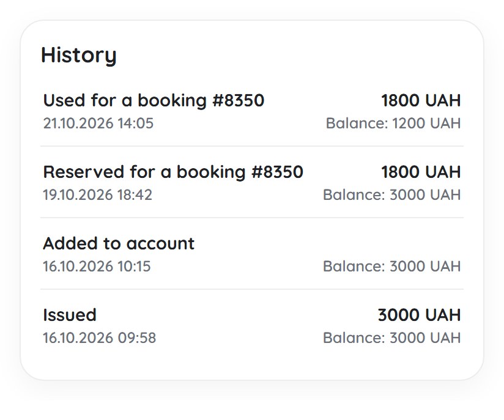Click the History heading

79,56
